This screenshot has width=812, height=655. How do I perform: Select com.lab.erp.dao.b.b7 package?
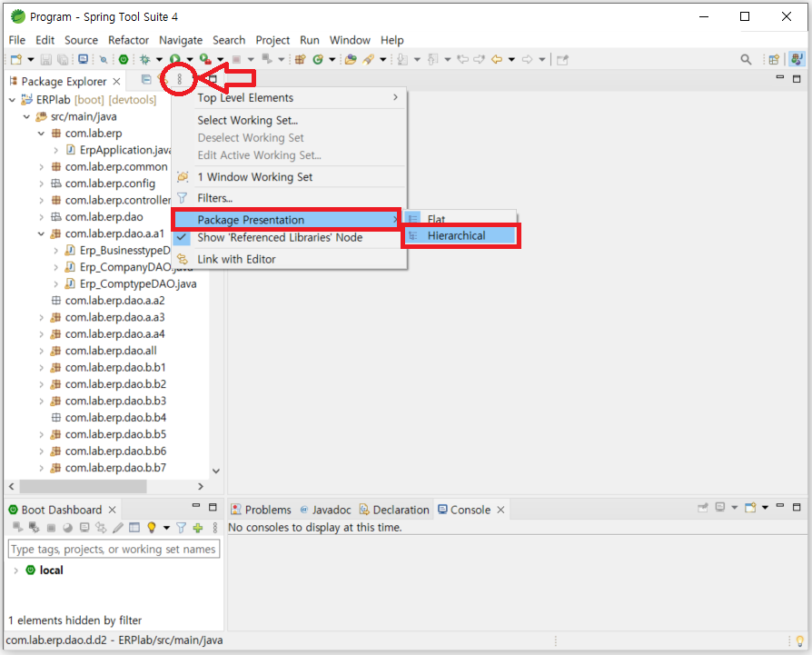[x=115, y=468]
